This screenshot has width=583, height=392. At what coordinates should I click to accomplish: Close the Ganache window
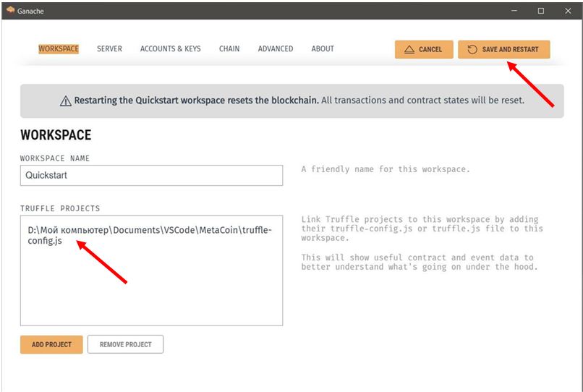(x=567, y=11)
